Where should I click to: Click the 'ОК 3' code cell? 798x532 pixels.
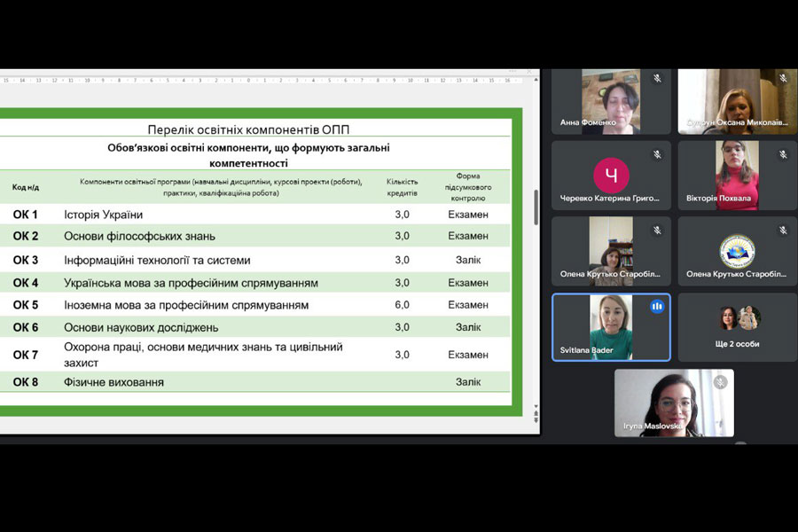tap(26, 260)
